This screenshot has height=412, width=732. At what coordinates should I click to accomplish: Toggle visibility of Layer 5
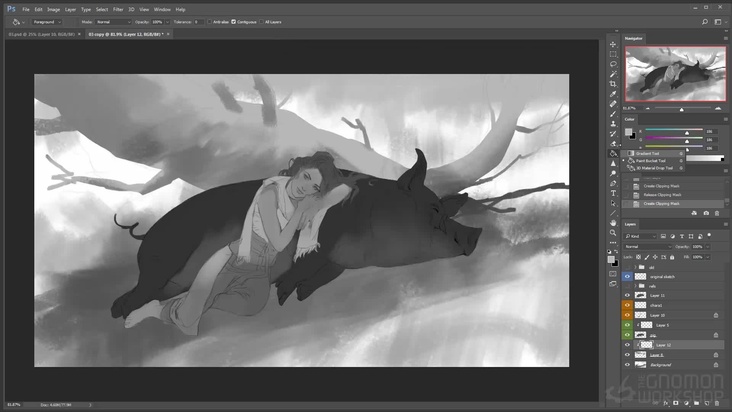(627, 325)
